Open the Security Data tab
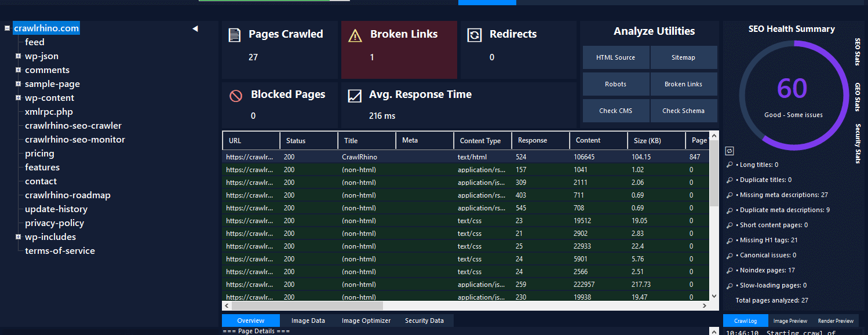The width and height of the screenshot is (868, 335). (424, 321)
